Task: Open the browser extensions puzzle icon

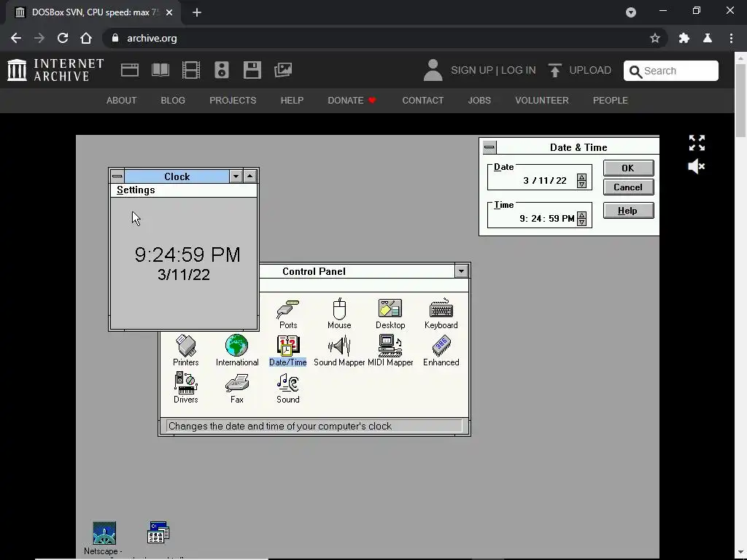Action: (x=684, y=38)
